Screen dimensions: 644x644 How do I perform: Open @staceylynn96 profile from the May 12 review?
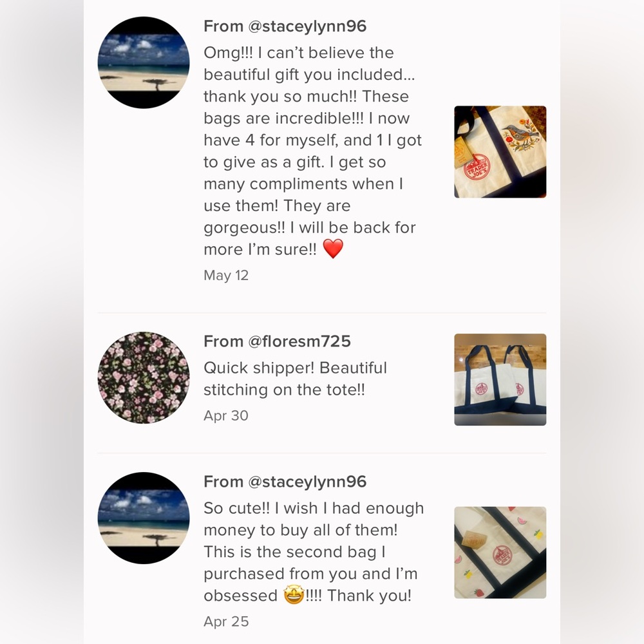285,26
